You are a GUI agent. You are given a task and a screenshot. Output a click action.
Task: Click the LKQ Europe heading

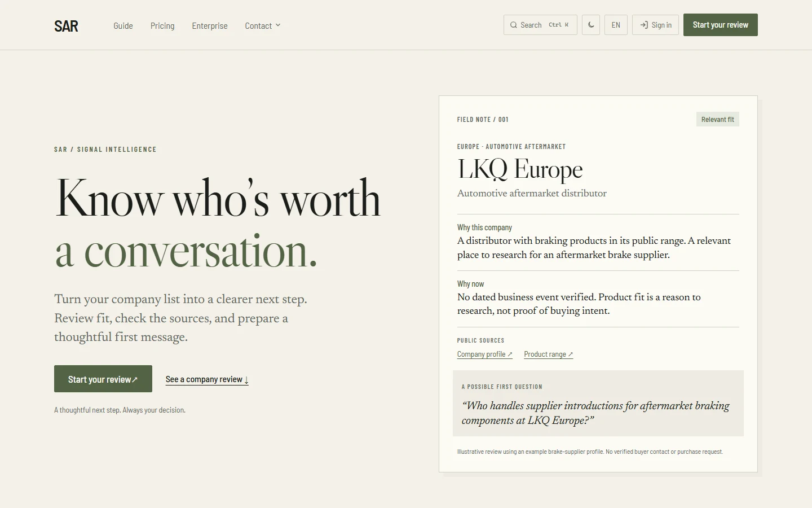(520, 169)
